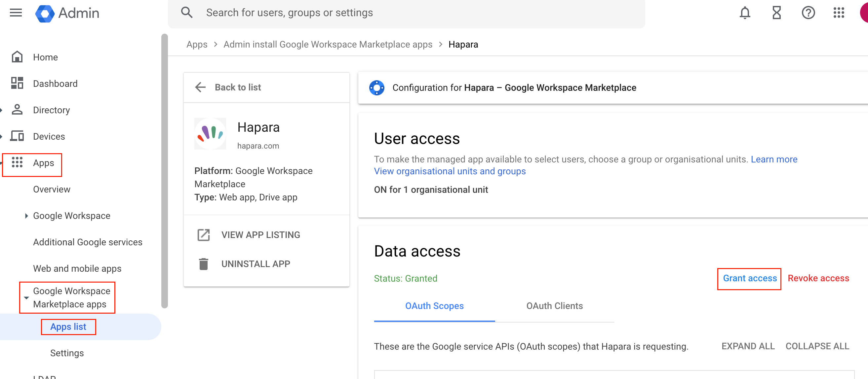Click the Hapara breadcrumb text
The height and width of the screenshot is (379, 868).
click(463, 44)
